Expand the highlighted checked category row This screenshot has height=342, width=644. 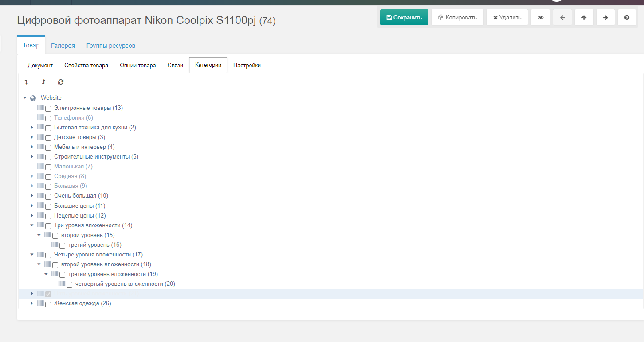(x=32, y=293)
